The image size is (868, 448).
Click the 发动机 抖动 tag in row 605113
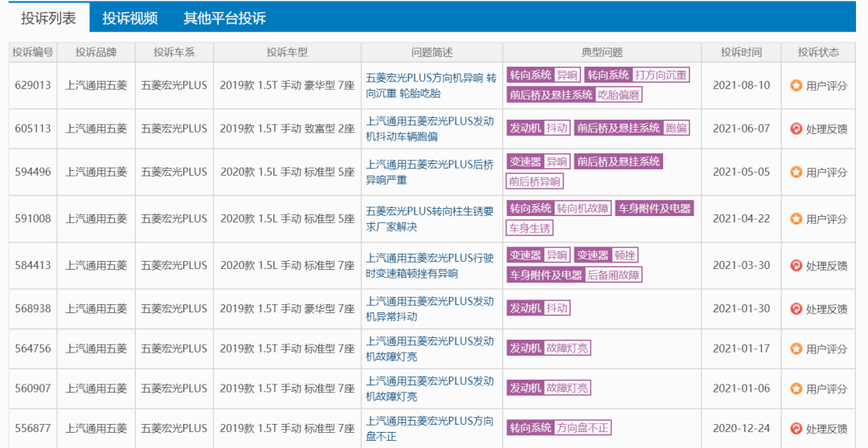pos(538,128)
